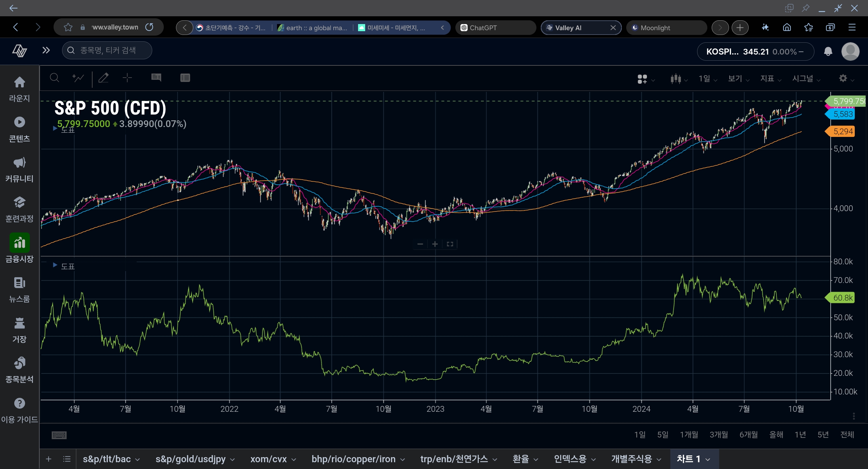The width and height of the screenshot is (868, 469).
Task: Set the time range to 6개월
Action: [749, 435]
